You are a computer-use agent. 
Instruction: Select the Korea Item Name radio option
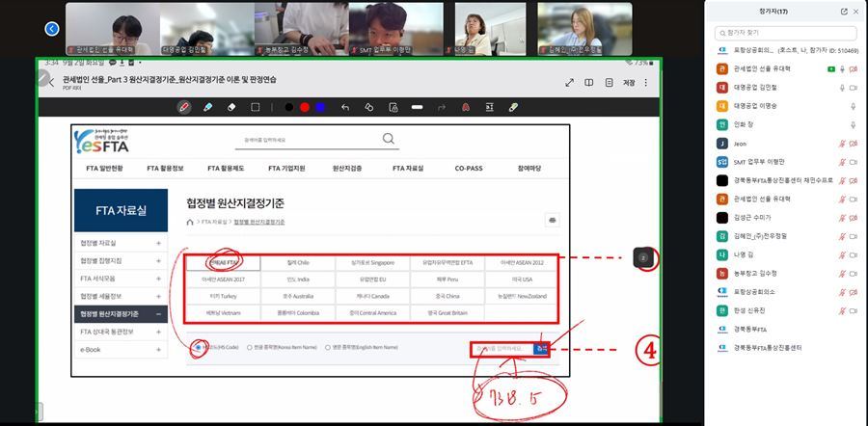point(251,347)
